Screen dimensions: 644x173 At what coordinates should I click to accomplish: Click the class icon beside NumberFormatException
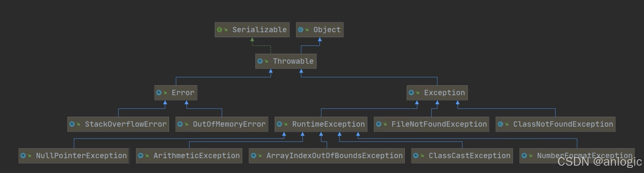pos(524,155)
